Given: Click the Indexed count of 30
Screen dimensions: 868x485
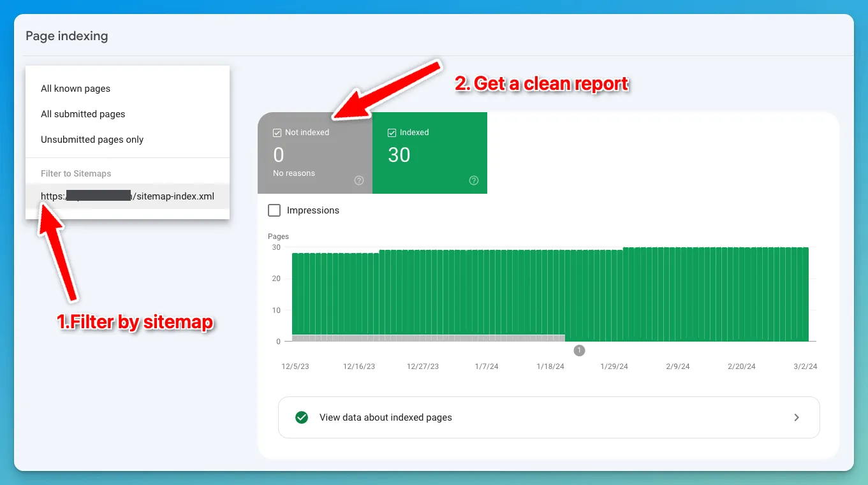Looking at the screenshot, I should pyautogui.click(x=399, y=155).
